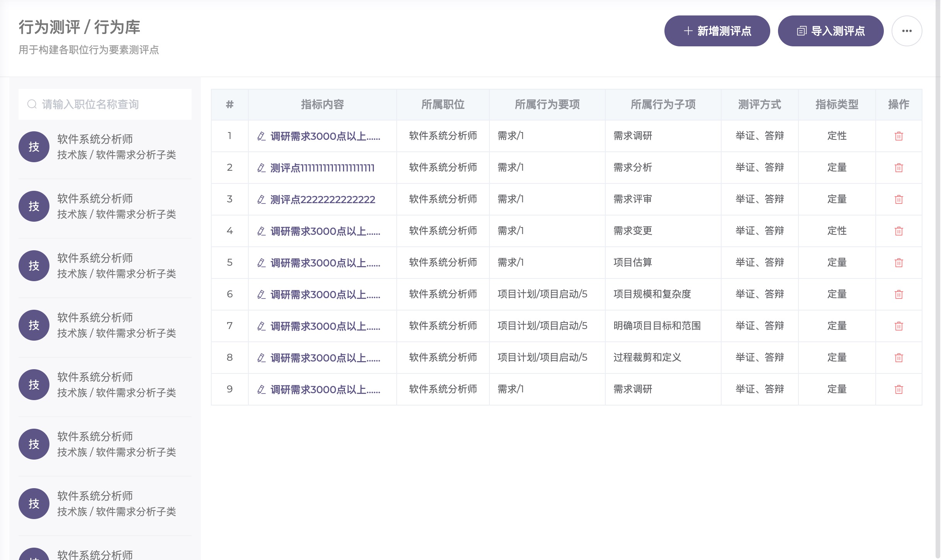941x560 pixels.
Task: Click search magnifier icon in position field
Action: pos(32,104)
